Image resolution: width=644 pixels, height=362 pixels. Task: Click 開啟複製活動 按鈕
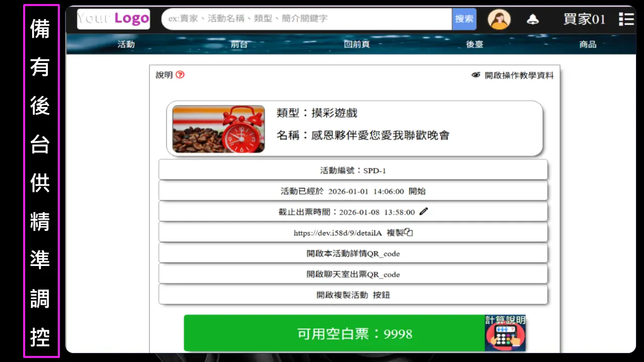(x=353, y=295)
